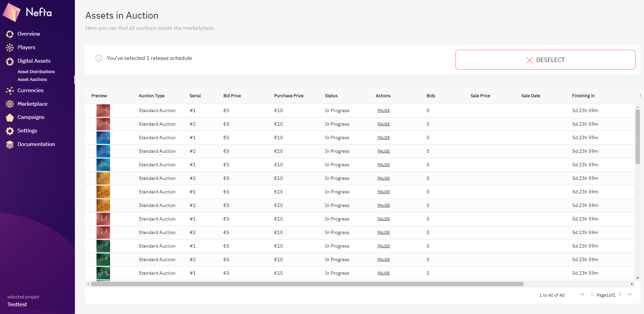644x314 pixels.
Task: Click the Digital Assets star icon
Action: [x=10, y=61]
